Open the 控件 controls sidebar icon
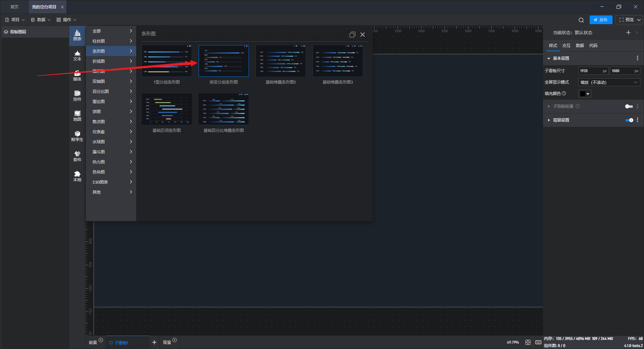This screenshot has width=644, height=349. (77, 96)
